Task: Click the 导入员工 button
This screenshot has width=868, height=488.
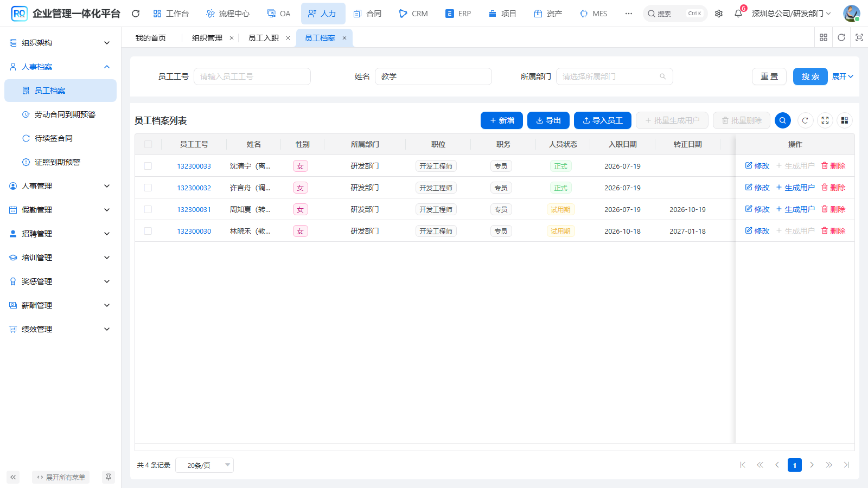Action: (x=603, y=120)
